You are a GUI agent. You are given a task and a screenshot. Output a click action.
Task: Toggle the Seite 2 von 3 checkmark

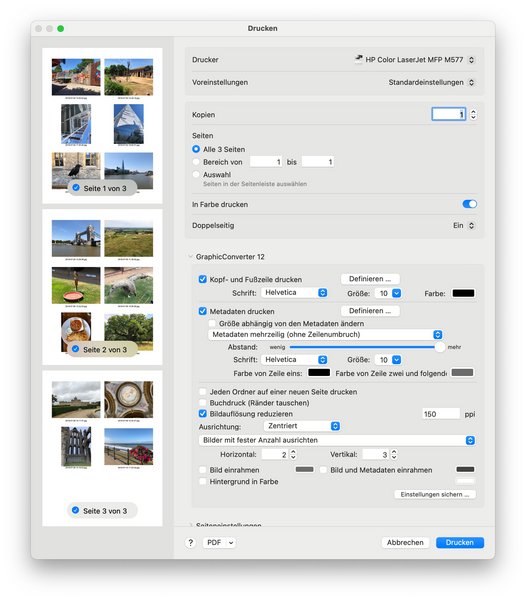click(x=76, y=349)
